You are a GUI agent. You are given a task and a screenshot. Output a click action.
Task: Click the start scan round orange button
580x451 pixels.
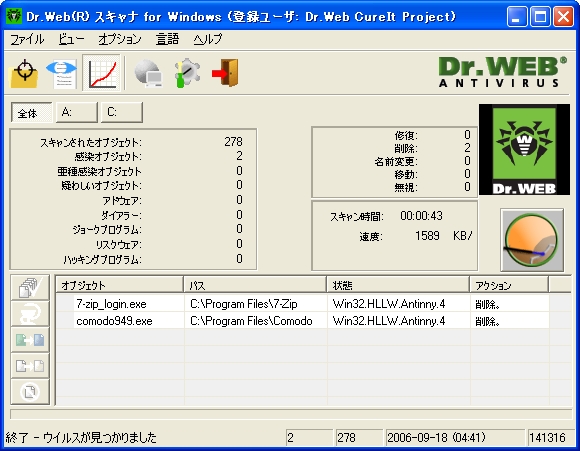[x=532, y=240]
